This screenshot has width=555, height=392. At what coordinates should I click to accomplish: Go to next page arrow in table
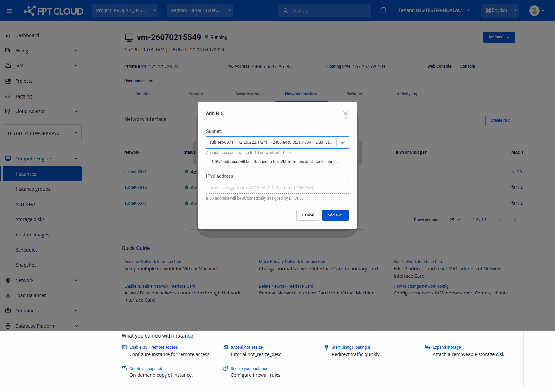(515, 220)
